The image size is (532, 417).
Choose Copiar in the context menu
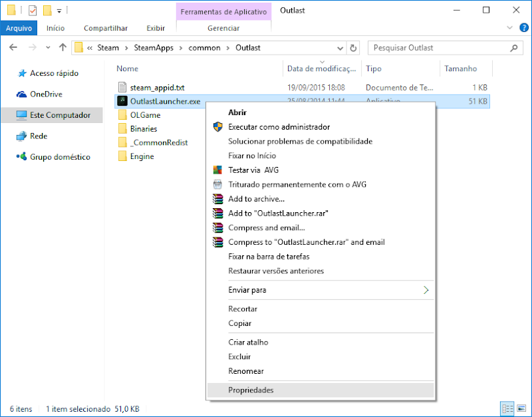point(321,323)
